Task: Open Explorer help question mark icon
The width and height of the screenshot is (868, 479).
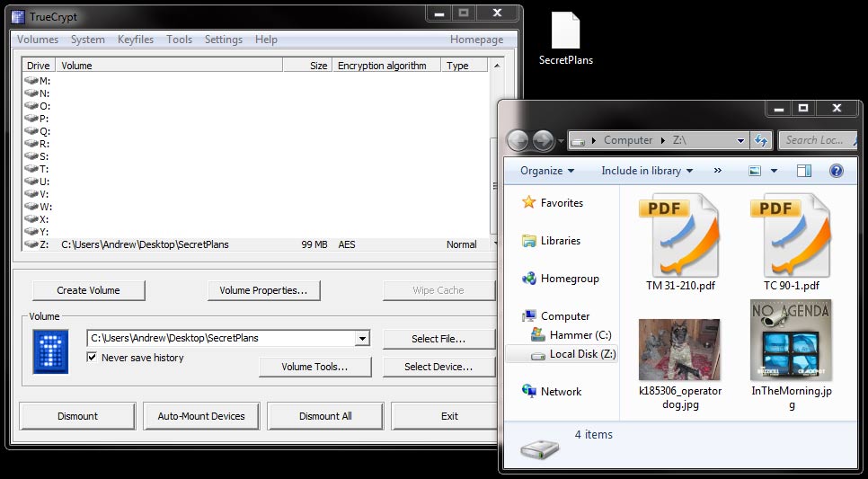Action: (x=837, y=171)
